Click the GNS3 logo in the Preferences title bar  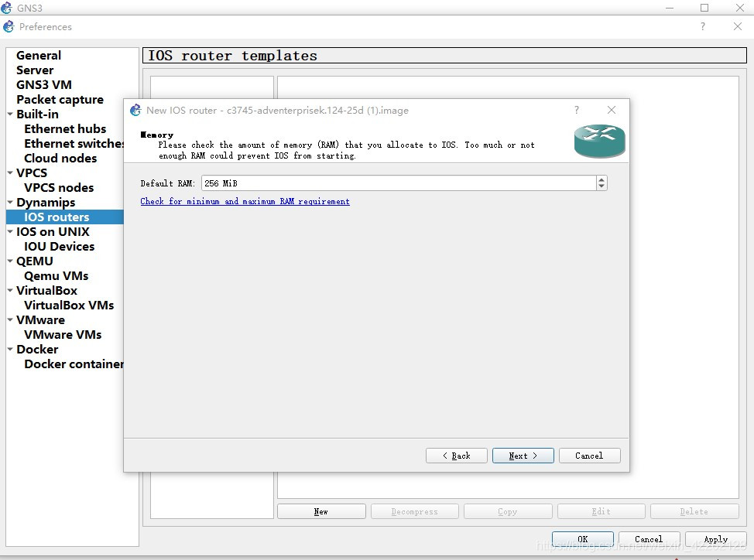coord(9,27)
